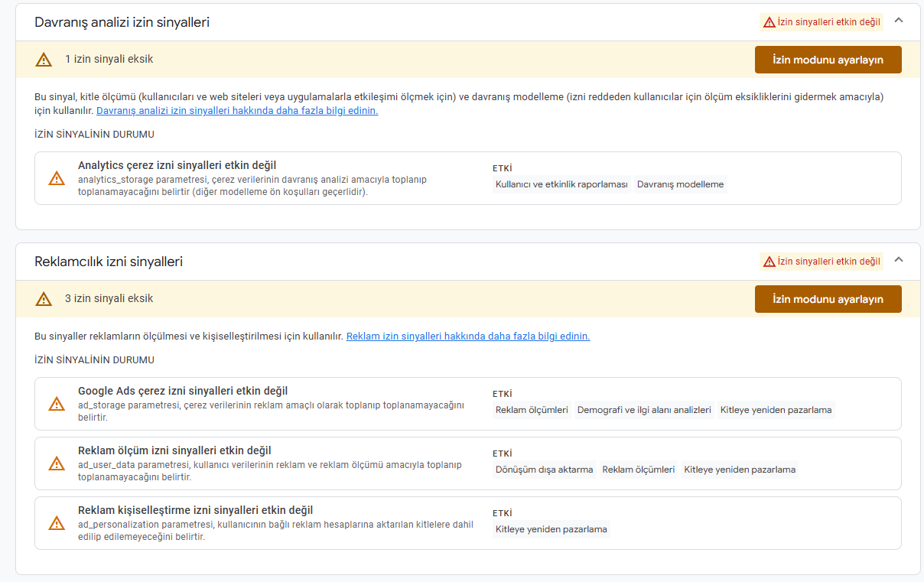Screen dimensions: 924x582
Task: Click warning icon of Reklam kişiselleştirme izni row
Action: click(x=57, y=523)
